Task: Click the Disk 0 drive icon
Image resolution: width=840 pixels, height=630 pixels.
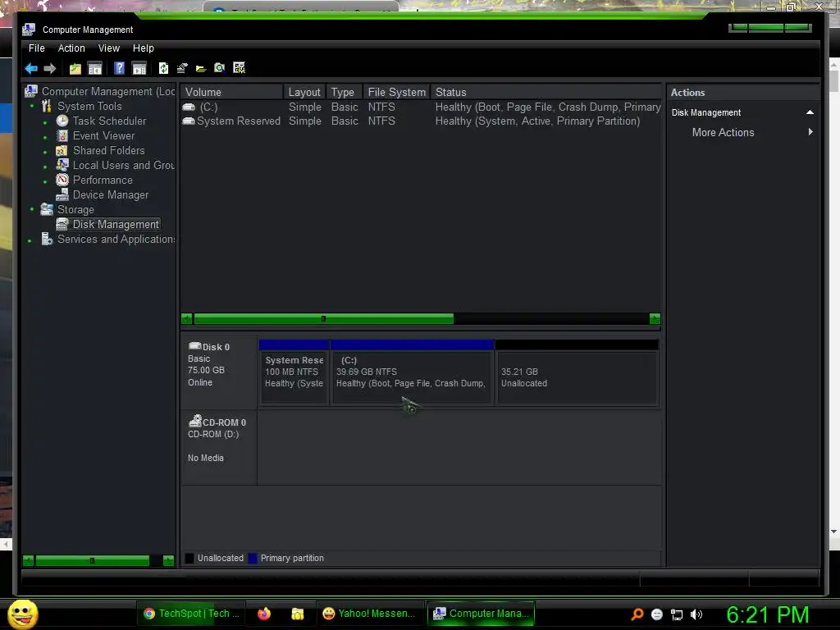Action: [x=195, y=346]
